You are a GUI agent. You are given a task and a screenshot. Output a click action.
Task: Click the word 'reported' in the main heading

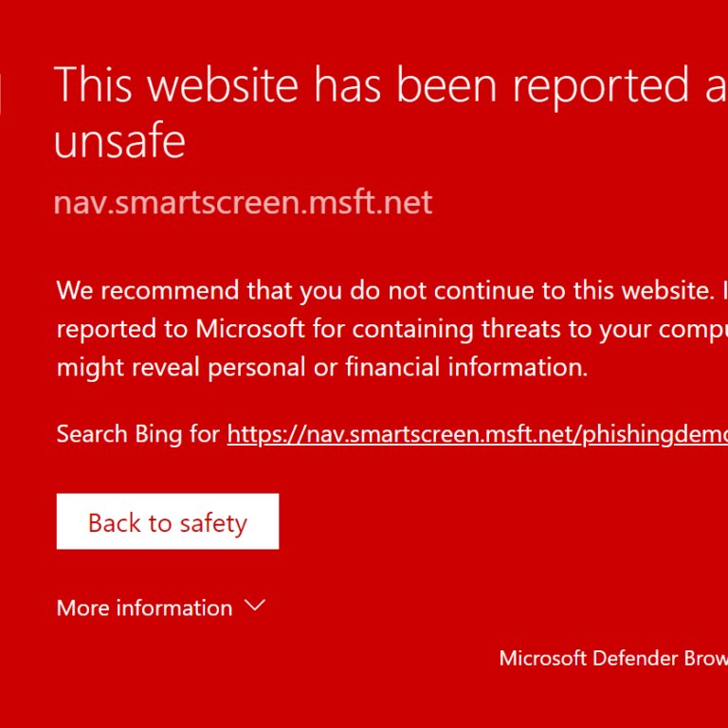600,86
